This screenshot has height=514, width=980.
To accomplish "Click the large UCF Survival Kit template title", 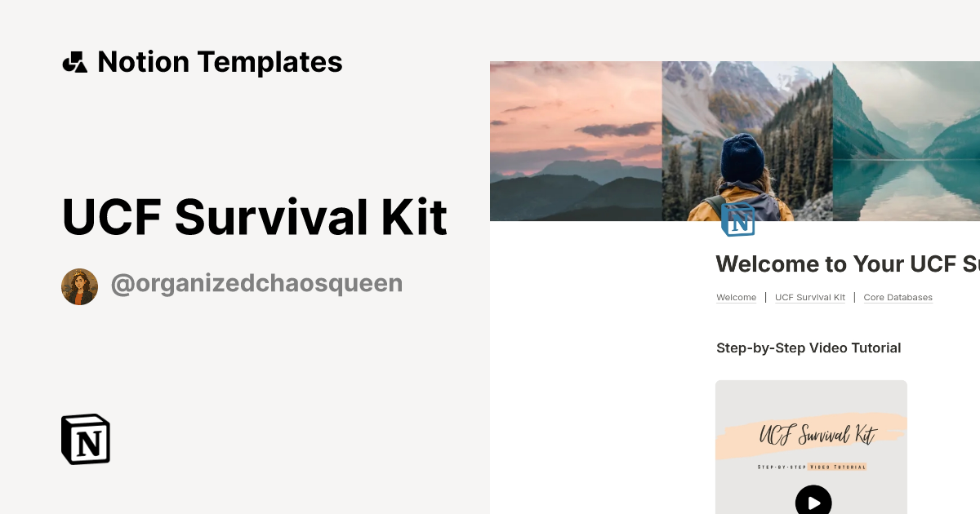I will click(254, 216).
